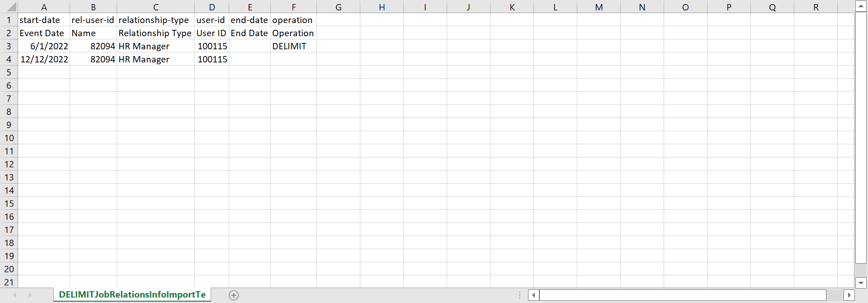
Task: Click cell containing 'End Date'
Action: tap(250, 33)
